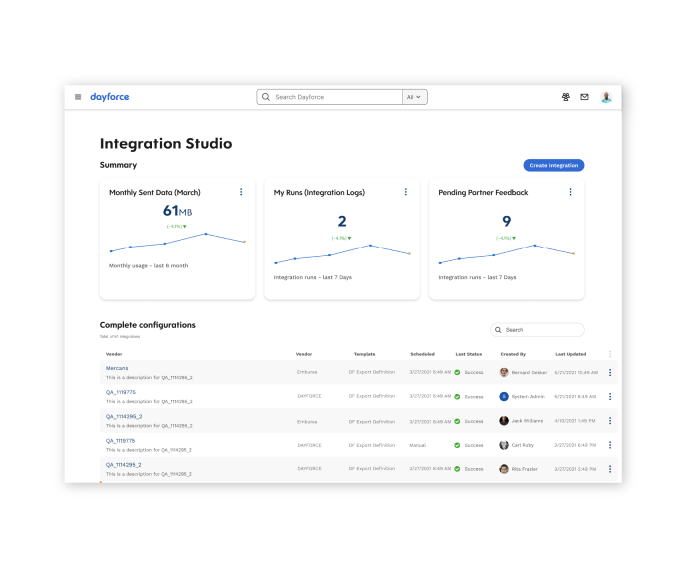Open row actions for Jack Williams' integration
The width and height of the screenshot is (688, 568).
[610, 421]
